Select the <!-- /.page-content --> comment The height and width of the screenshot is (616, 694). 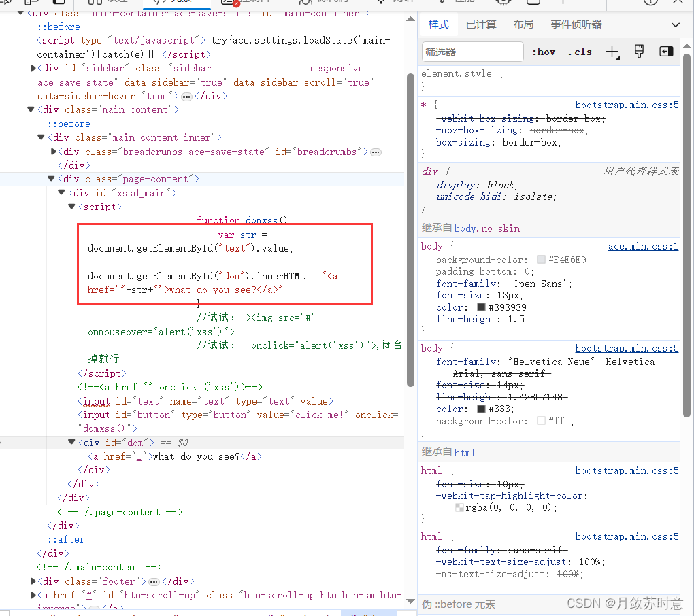(x=120, y=512)
